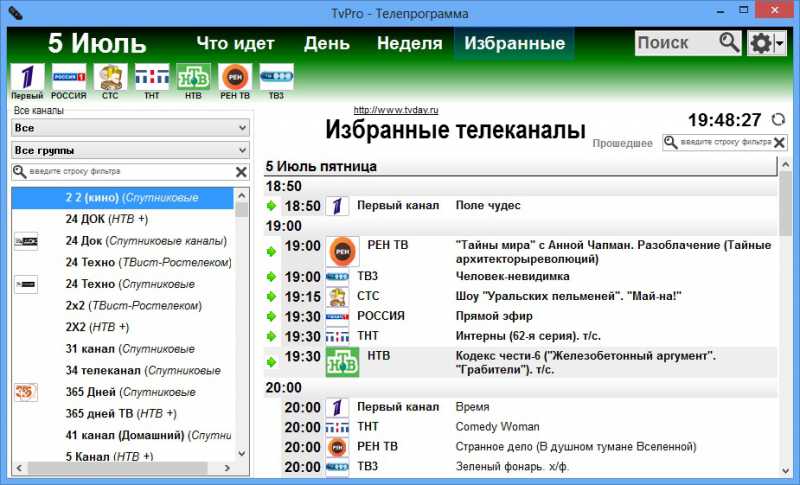Image resolution: width=800 pixels, height=485 pixels.
Task: Click green arrow next to Человек-невидимка
Action: (x=271, y=277)
